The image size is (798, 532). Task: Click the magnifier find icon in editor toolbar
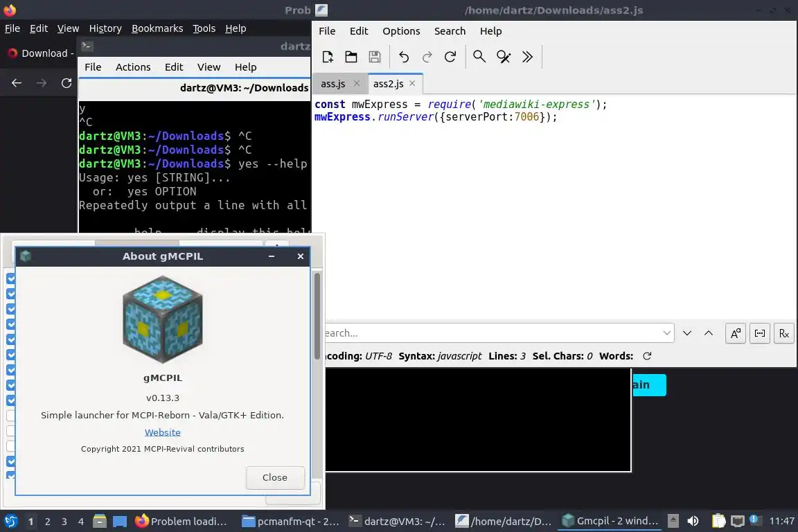[479, 57]
